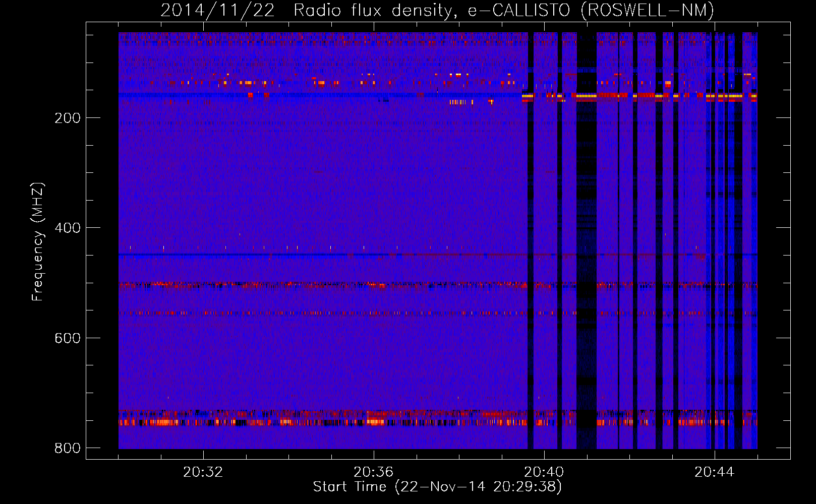Image resolution: width=816 pixels, height=504 pixels.
Task: Click the 20:36 time tick label
Action: 374,472
